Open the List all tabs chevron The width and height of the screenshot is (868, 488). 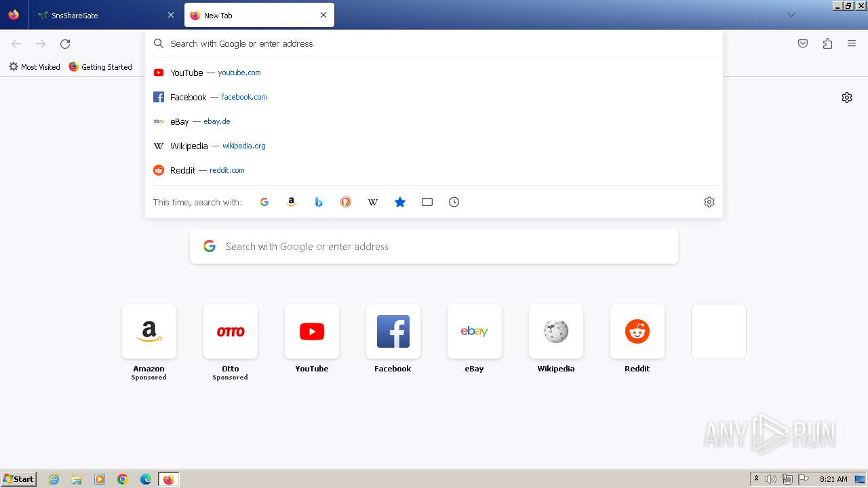[x=791, y=15]
